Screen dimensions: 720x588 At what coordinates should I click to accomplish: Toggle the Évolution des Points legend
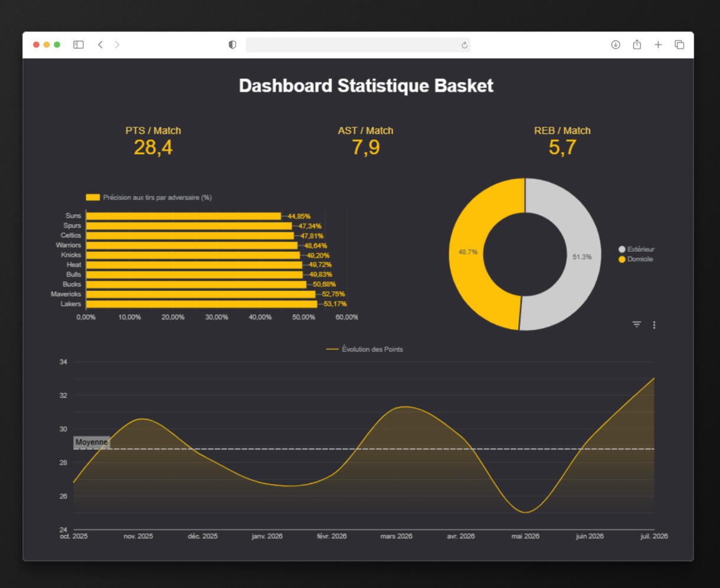365,349
